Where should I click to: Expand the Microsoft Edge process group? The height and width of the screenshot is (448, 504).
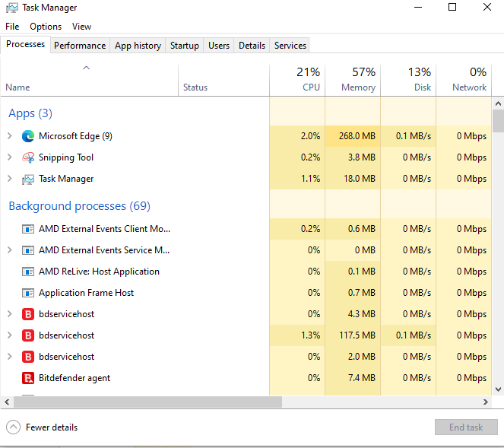[9, 136]
